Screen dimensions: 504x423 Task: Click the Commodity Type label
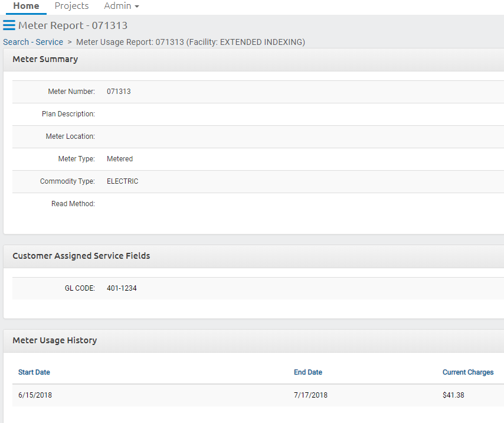67,181
